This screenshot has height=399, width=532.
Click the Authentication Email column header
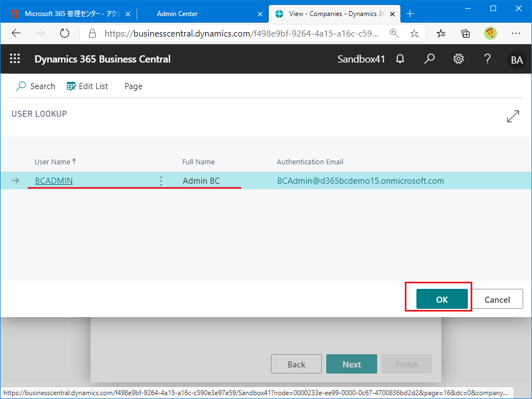pyautogui.click(x=310, y=162)
